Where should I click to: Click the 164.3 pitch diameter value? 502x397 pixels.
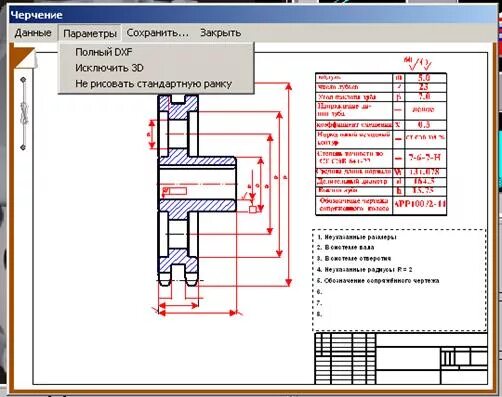[x=425, y=181]
